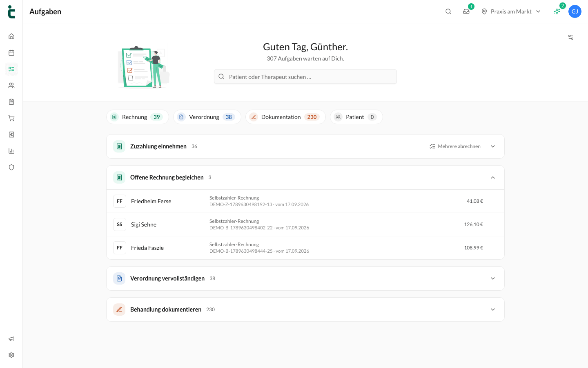The width and height of the screenshot is (588, 368).
Task: Focus the Patient oder Therapeut search field
Action: pyautogui.click(x=305, y=76)
